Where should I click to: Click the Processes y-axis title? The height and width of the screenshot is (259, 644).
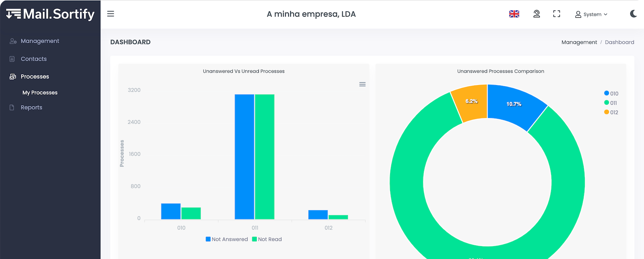pyautogui.click(x=122, y=153)
